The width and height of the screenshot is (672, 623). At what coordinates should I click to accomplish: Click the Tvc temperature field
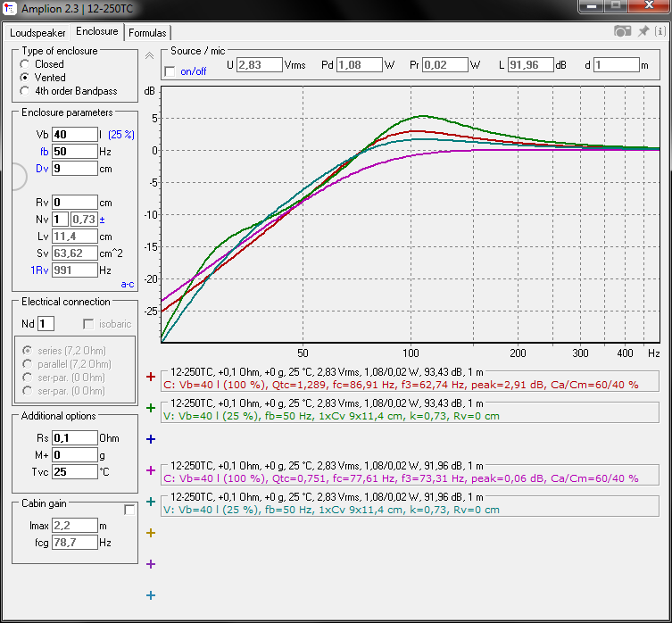75,472
